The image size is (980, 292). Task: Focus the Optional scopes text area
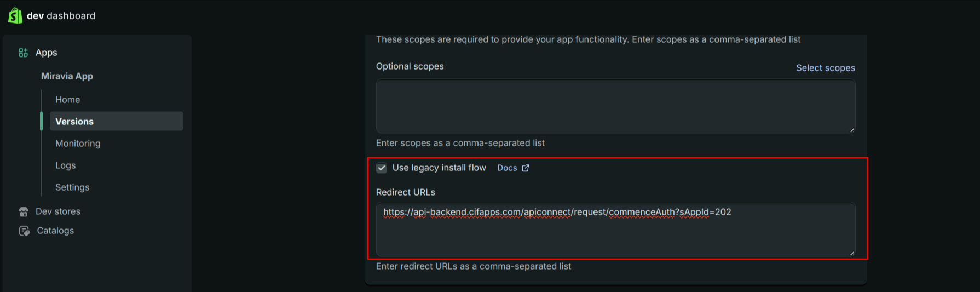point(615,106)
